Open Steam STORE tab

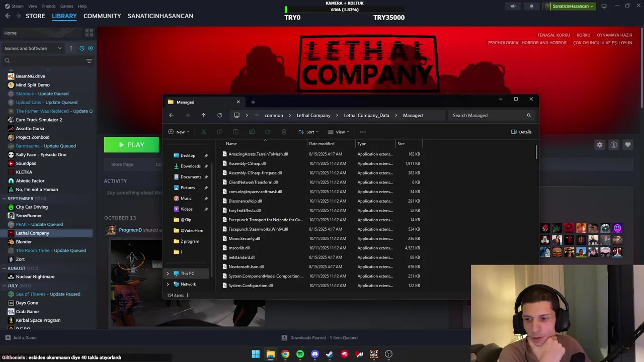(35, 16)
